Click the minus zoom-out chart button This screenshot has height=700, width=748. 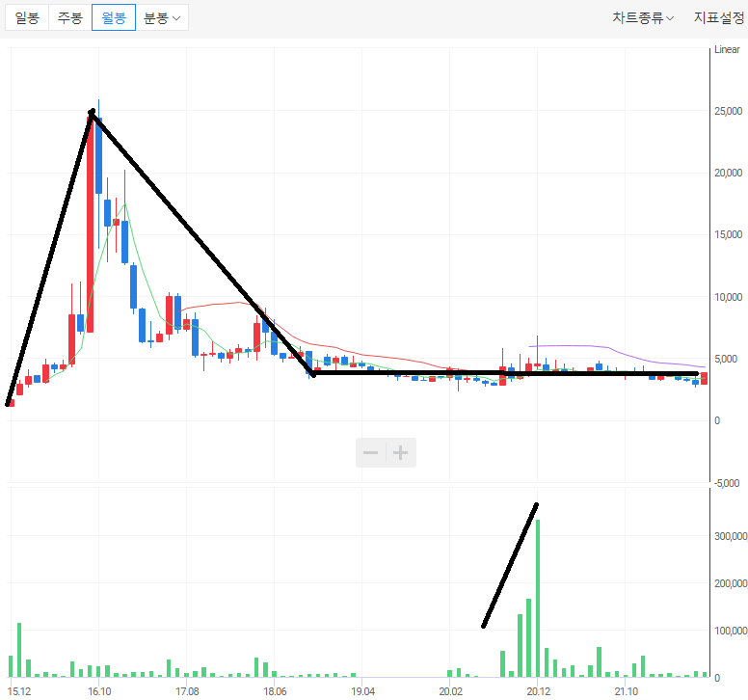[x=371, y=452]
